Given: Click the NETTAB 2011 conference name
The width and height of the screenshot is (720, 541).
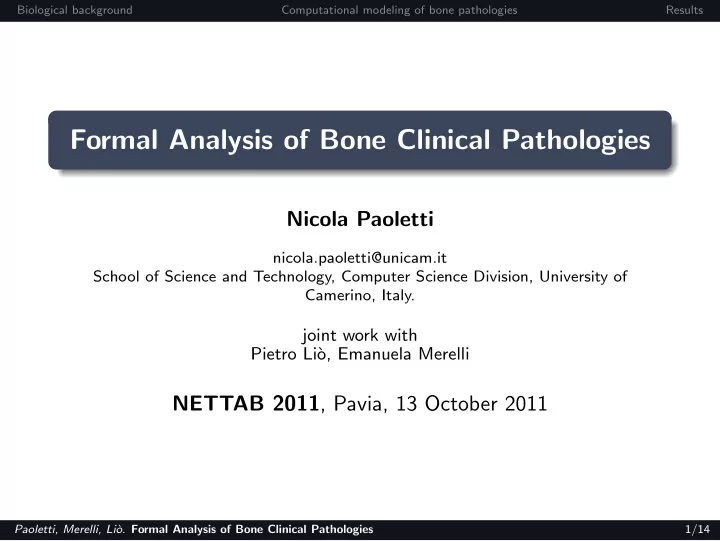Looking at the screenshot, I should point(246,403).
